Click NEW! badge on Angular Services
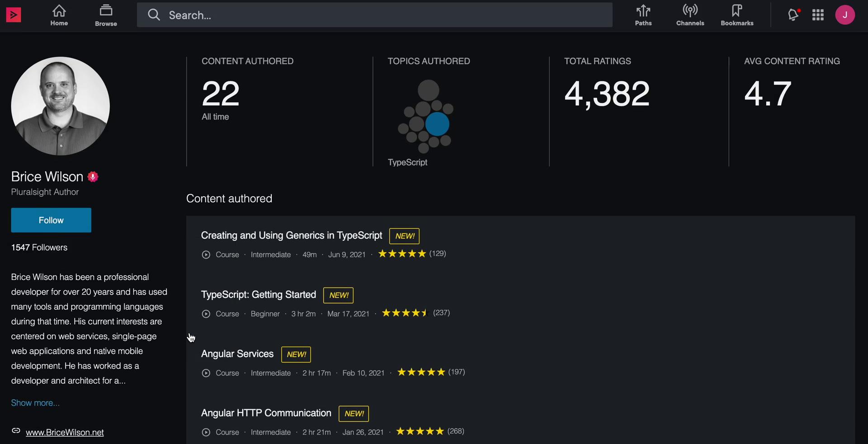The width and height of the screenshot is (868, 444). [297, 354]
